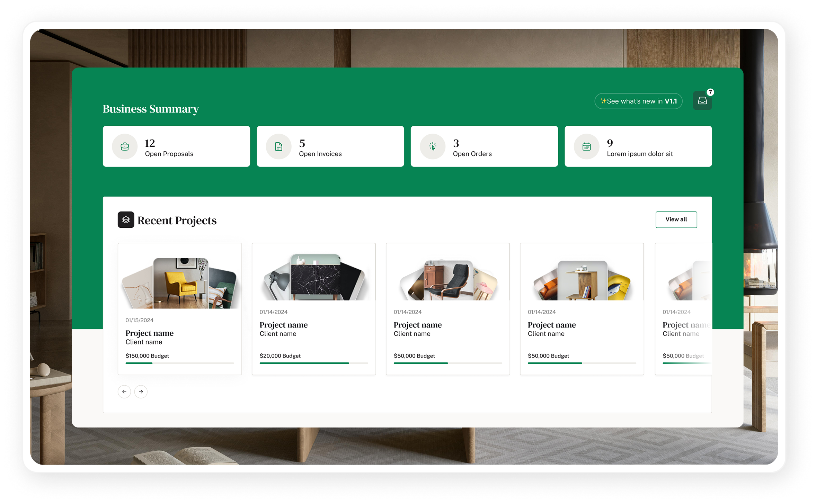
Task: Go to previous projects with left arrow
Action: (124, 391)
